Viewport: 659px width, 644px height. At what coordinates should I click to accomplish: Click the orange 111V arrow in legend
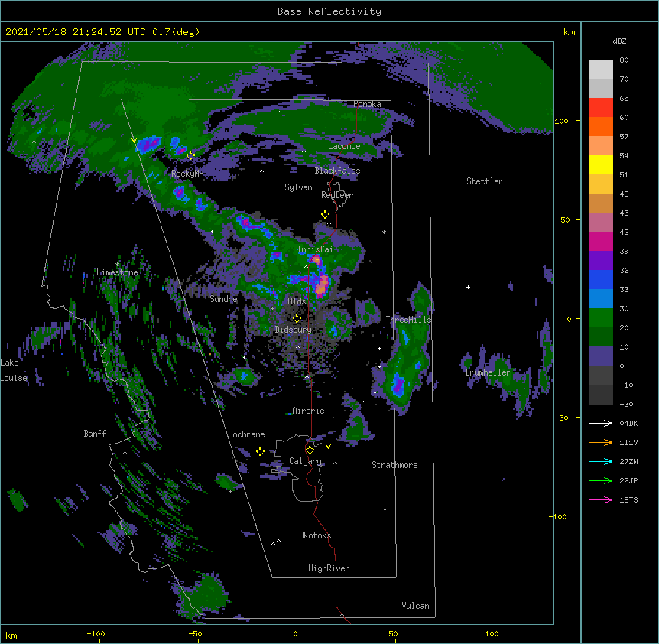601,442
